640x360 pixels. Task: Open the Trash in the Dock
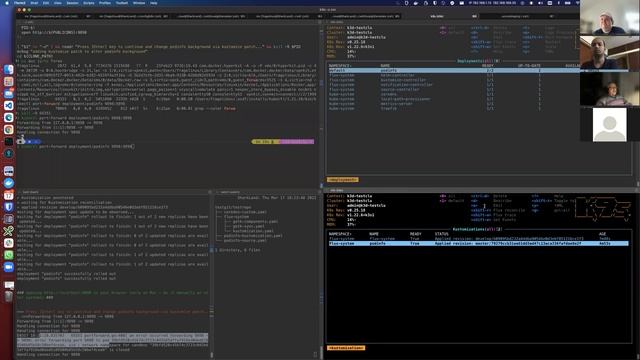(9, 296)
